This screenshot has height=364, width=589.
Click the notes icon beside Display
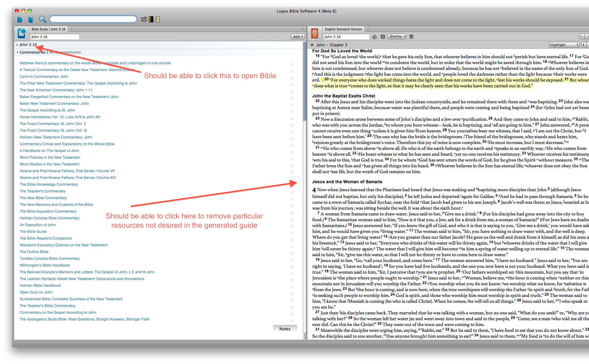(411, 37)
